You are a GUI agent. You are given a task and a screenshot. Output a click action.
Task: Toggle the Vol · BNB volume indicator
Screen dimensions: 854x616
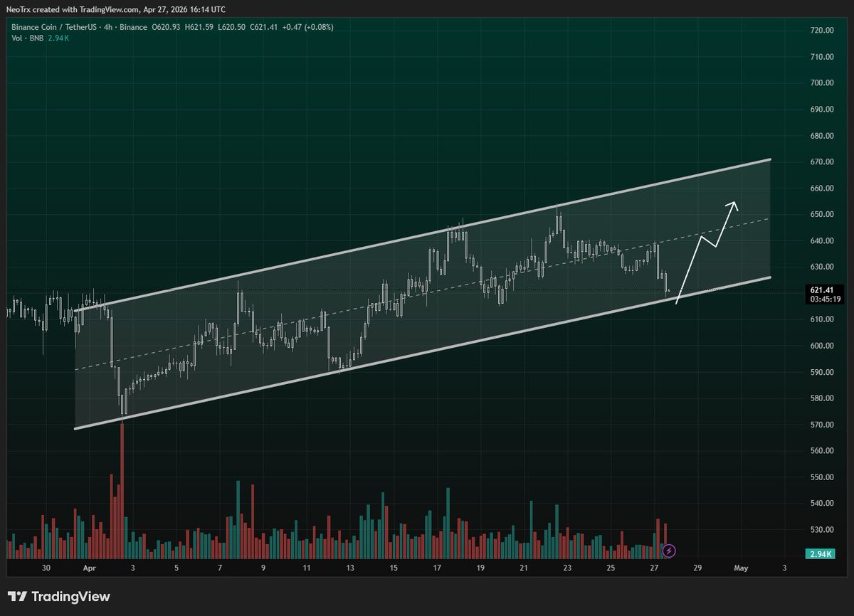pyautogui.click(x=27, y=38)
